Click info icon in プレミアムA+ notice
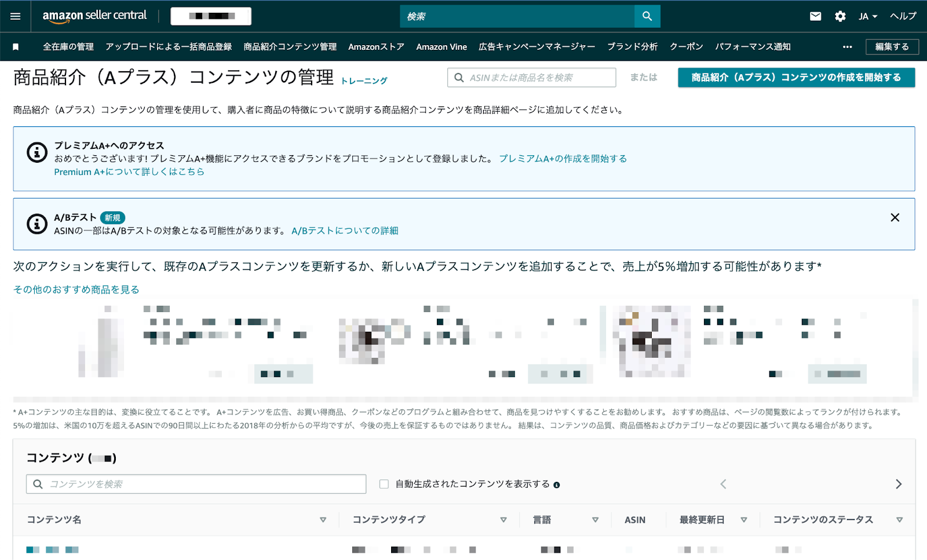The image size is (927, 560). coord(37,152)
